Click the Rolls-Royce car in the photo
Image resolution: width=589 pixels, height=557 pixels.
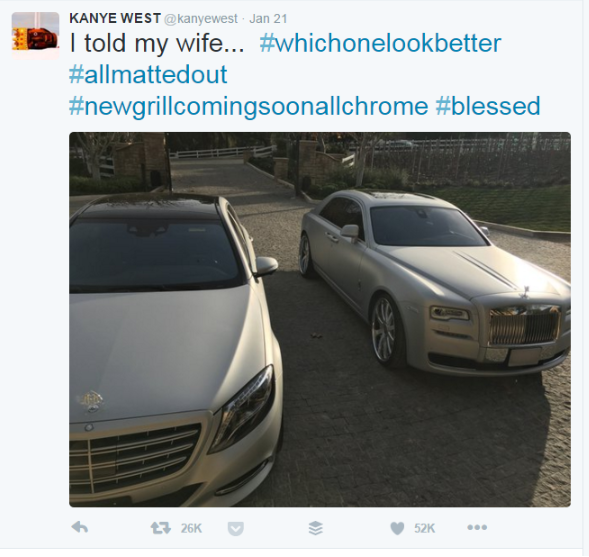435,282
